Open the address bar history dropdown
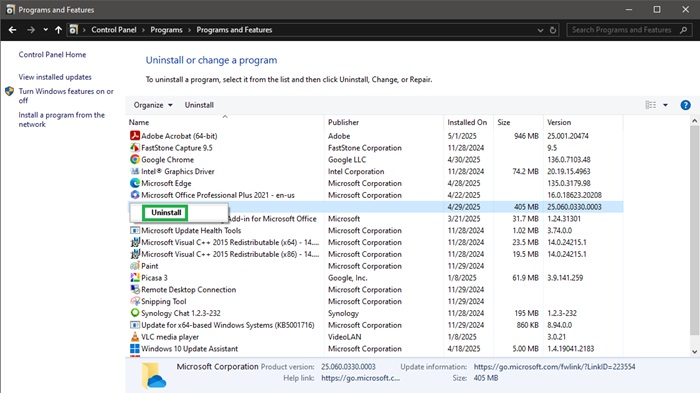 [x=540, y=30]
